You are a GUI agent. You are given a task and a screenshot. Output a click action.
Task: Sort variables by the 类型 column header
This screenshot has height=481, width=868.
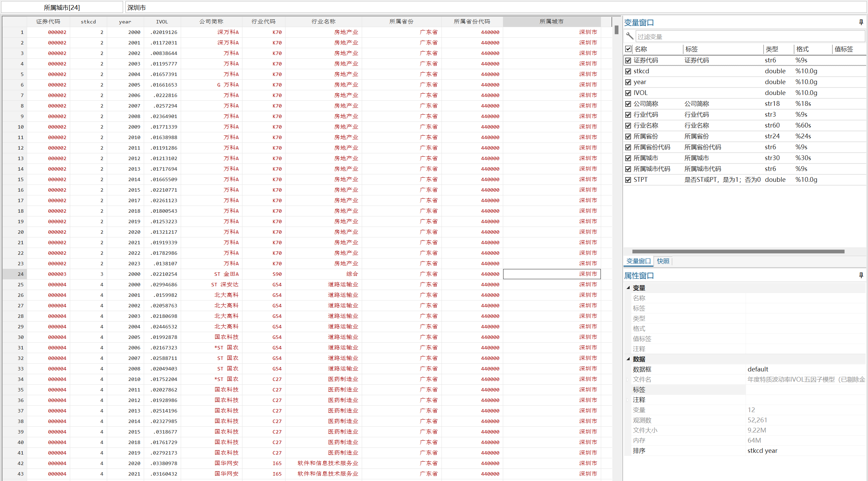772,49
